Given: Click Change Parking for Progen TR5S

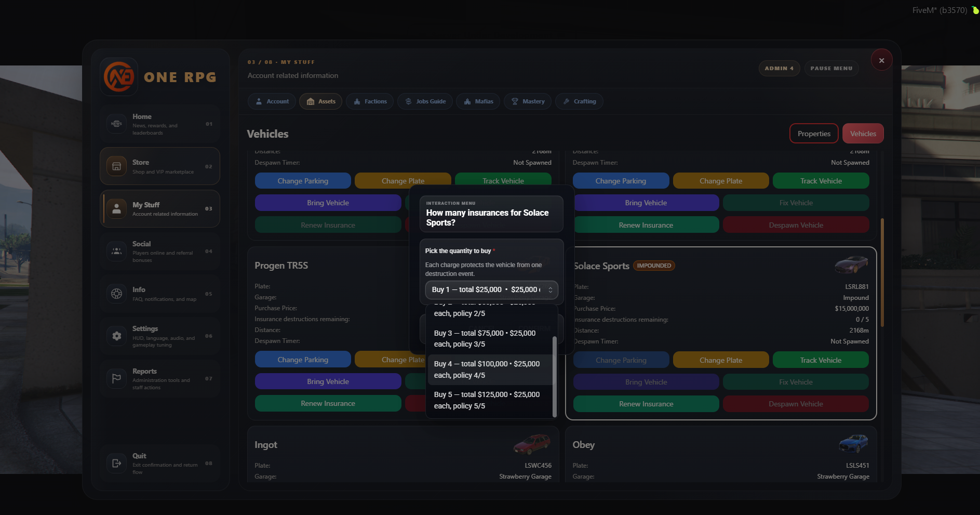Looking at the screenshot, I should [x=303, y=360].
